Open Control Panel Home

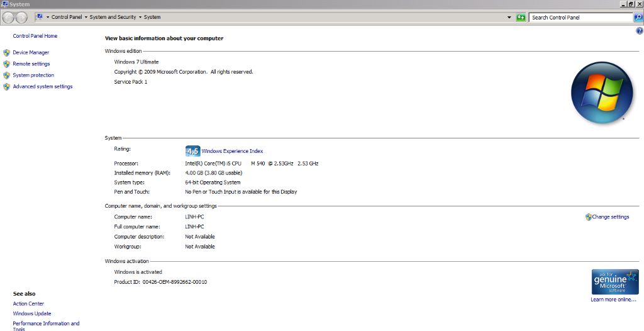coord(35,36)
